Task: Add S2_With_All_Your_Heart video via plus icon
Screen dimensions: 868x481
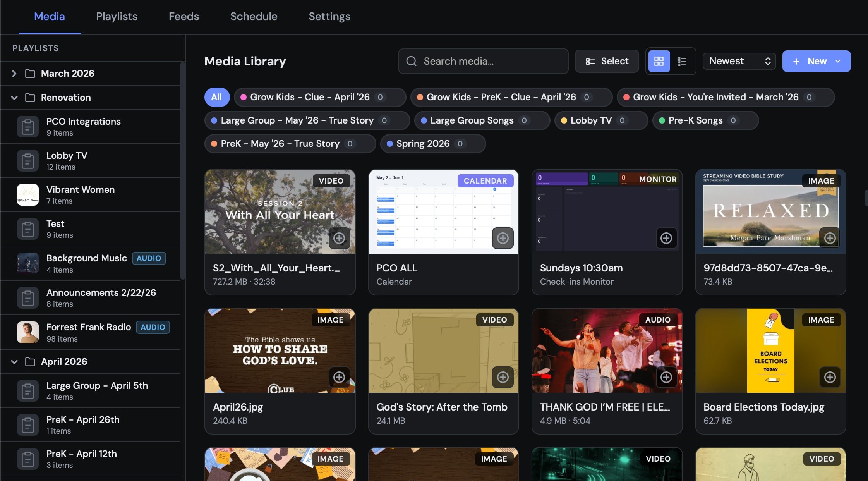Action: click(339, 238)
